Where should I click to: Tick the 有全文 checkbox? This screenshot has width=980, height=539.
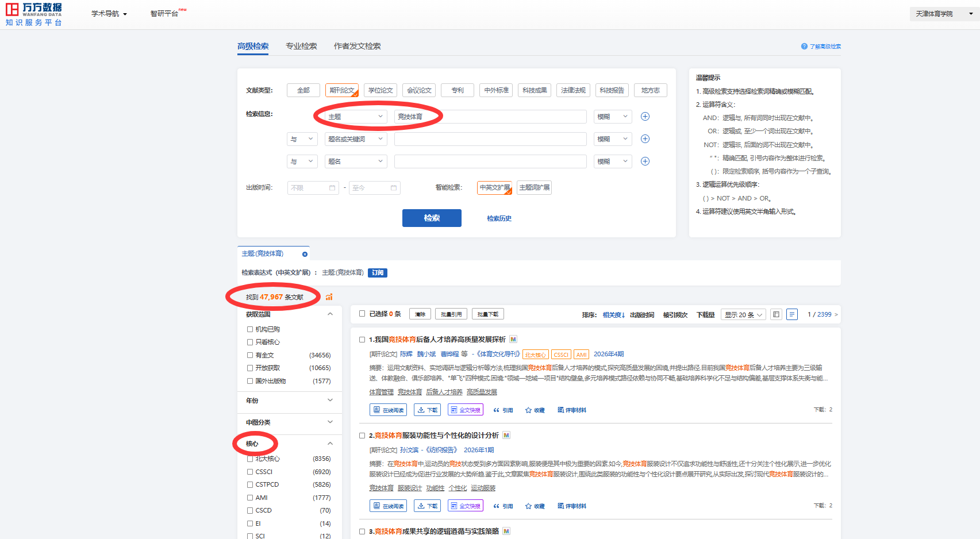tap(250, 355)
